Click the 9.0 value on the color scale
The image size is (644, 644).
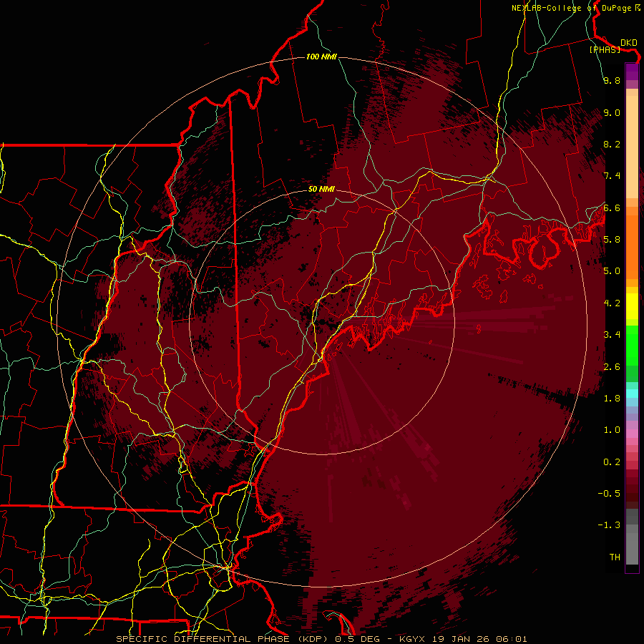pos(612,112)
